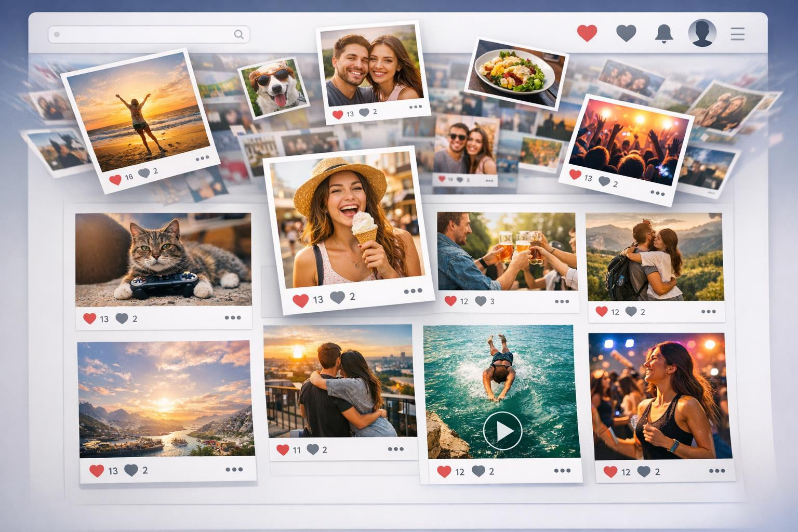Like the ice cream girl photo
The height and width of the screenshot is (532, 798).
tap(300, 300)
